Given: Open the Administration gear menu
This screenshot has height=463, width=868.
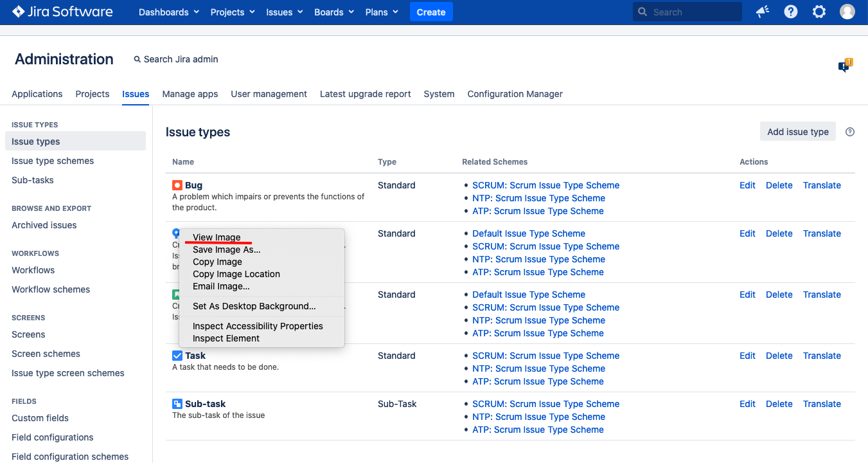Looking at the screenshot, I should coord(819,12).
